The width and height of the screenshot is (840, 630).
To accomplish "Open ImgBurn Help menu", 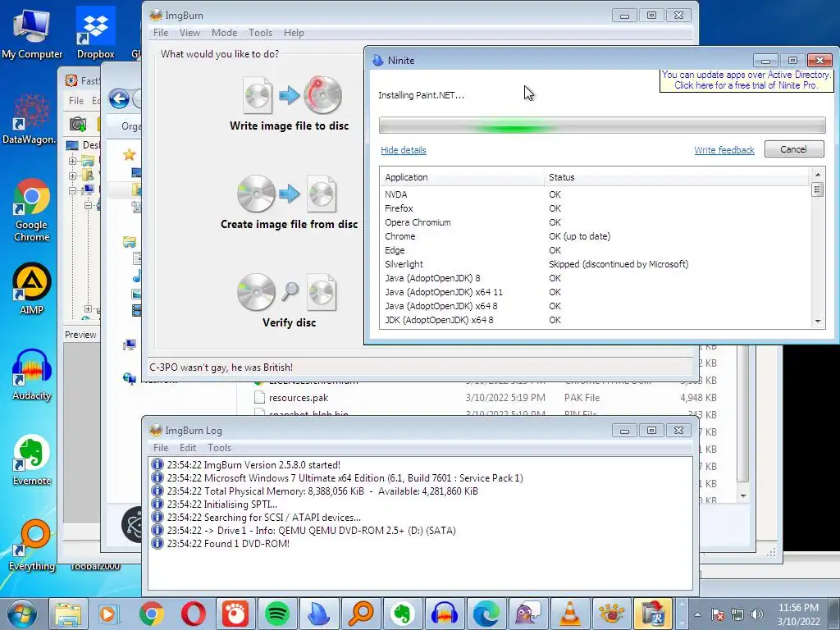I will (x=294, y=33).
